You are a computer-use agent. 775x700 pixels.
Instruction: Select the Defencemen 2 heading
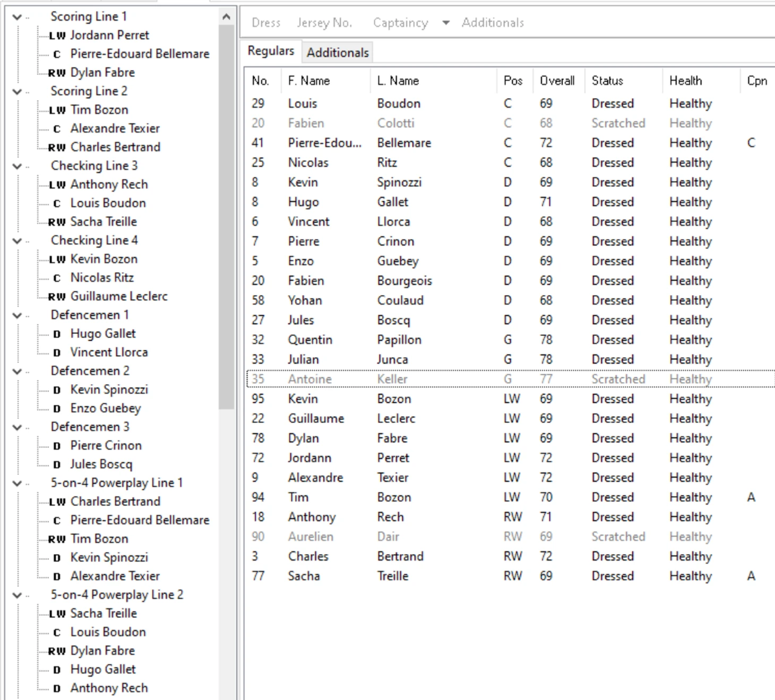[x=90, y=371]
